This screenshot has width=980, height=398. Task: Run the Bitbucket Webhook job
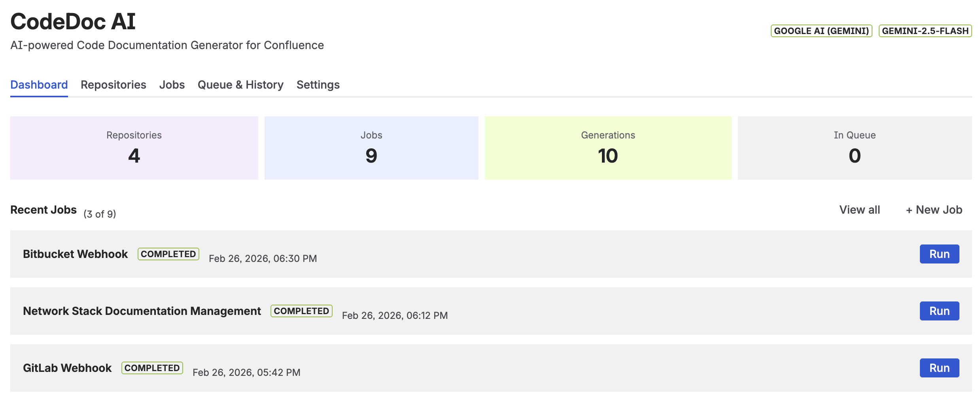click(x=939, y=254)
